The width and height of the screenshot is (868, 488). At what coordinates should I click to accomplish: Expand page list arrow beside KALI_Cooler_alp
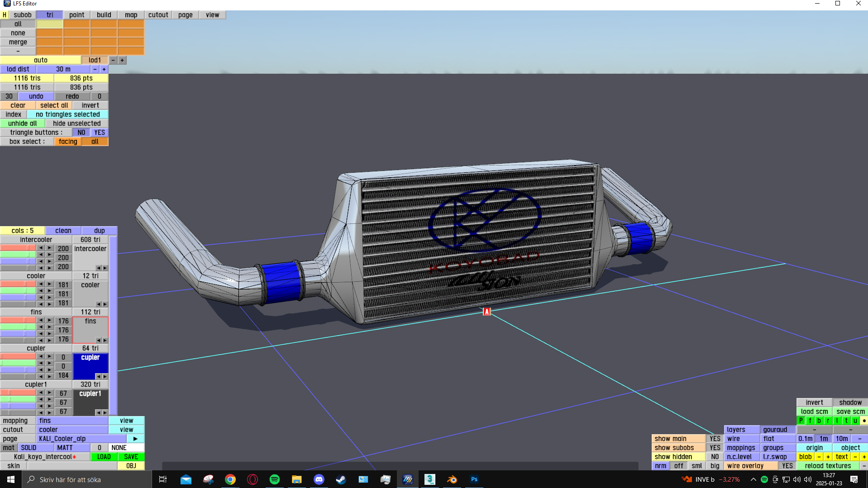click(135, 439)
